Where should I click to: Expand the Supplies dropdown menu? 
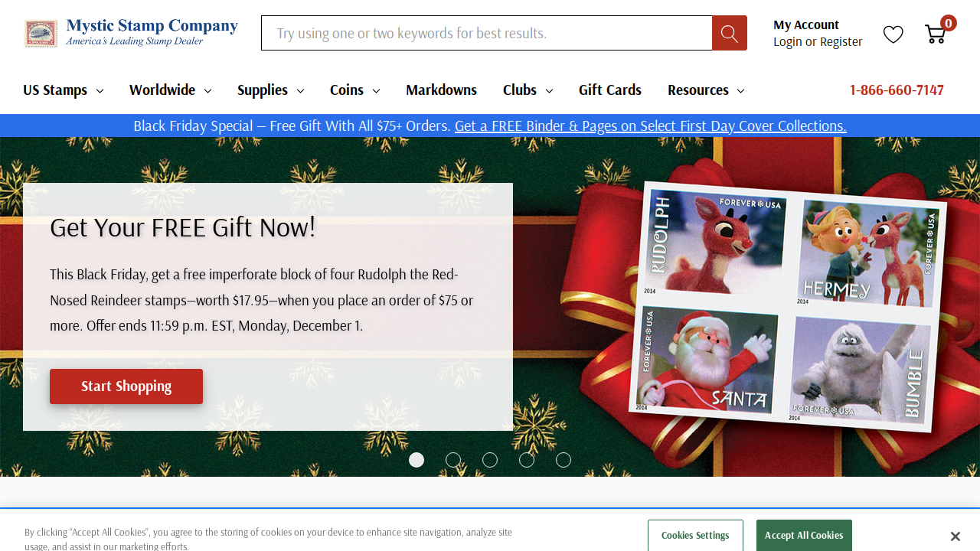tap(270, 90)
